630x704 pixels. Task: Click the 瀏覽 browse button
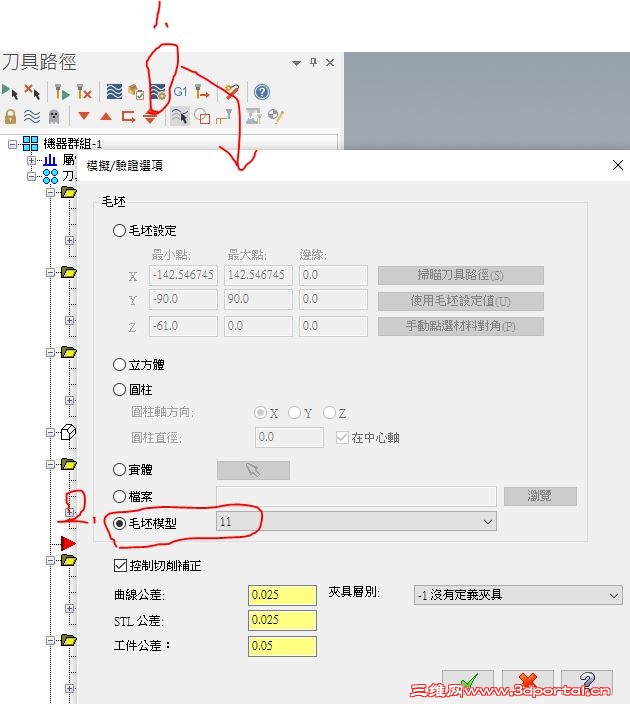540,496
